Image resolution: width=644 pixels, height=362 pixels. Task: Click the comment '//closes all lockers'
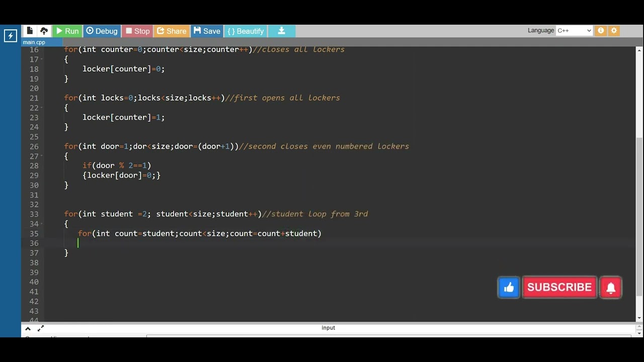point(299,49)
